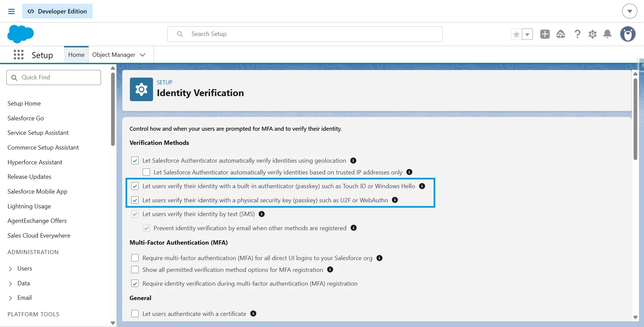Uncheck Authenticator geolocation verification checkbox
The image size is (644, 327).
[x=135, y=161]
